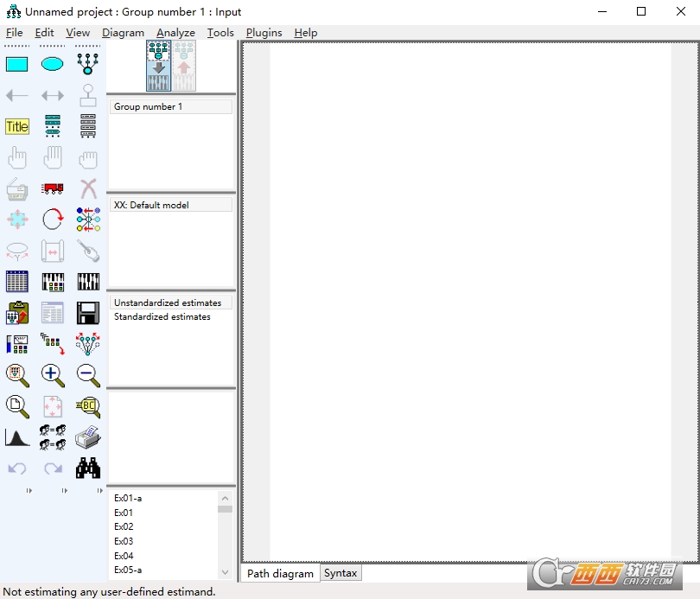700x599 pixels.
Task: Open the object properties icon
Action: [17, 344]
